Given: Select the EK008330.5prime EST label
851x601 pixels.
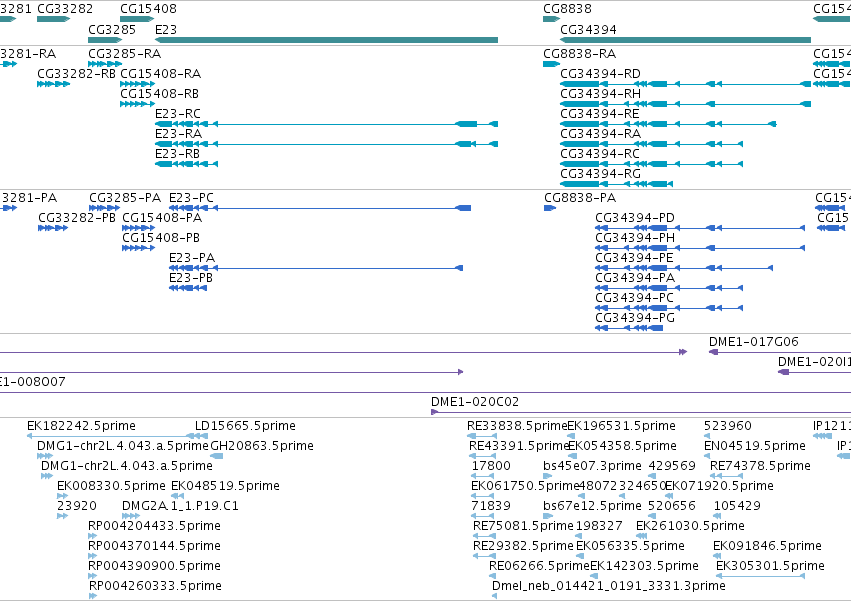Looking at the screenshot, I should pyautogui.click(x=111, y=486).
